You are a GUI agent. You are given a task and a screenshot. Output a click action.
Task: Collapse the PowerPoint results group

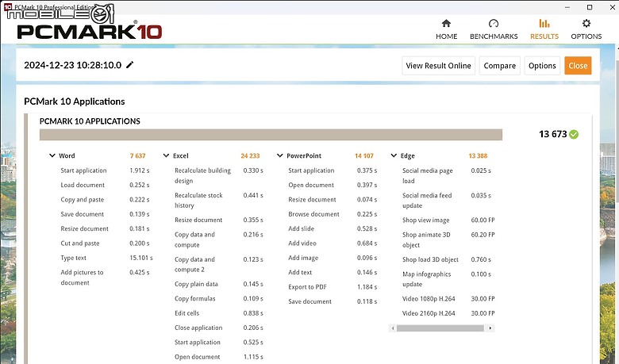[280, 155]
